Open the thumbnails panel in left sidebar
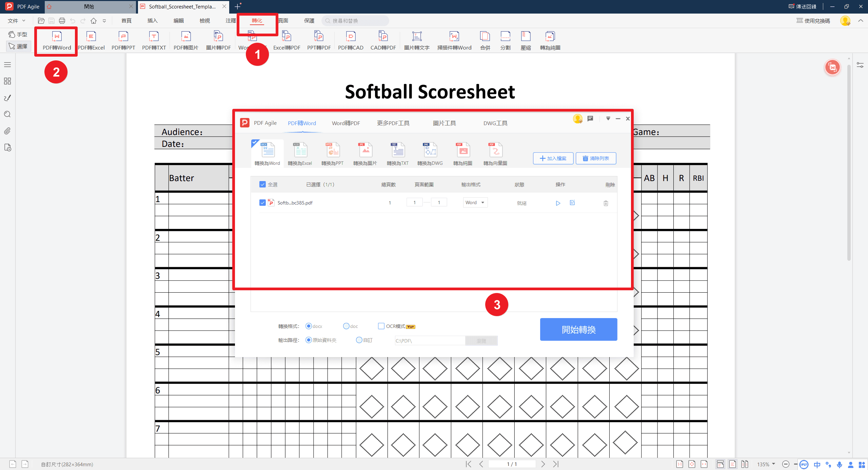The image size is (868, 470). [7, 81]
